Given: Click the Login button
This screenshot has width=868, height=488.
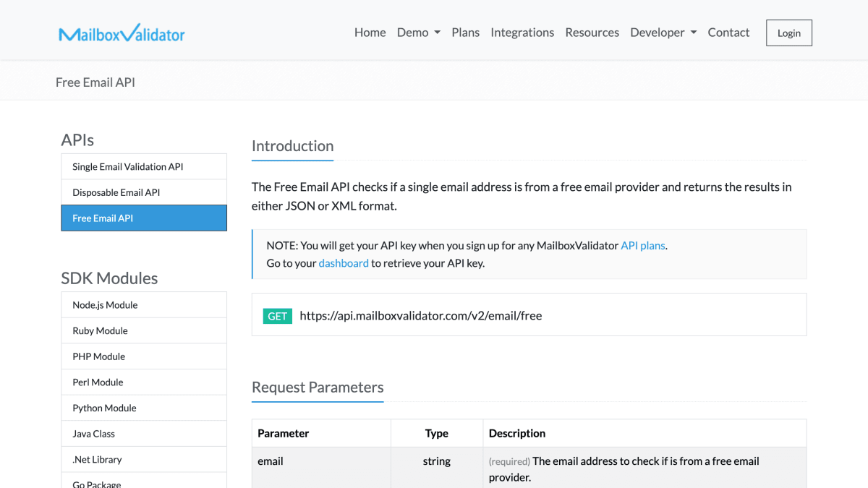Looking at the screenshot, I should point(789,33).
